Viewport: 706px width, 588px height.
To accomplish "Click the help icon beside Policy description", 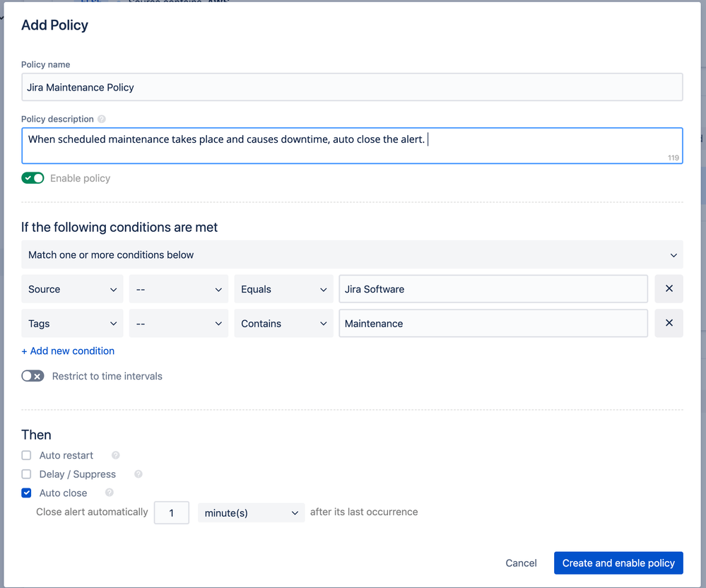I will [102, 119].
